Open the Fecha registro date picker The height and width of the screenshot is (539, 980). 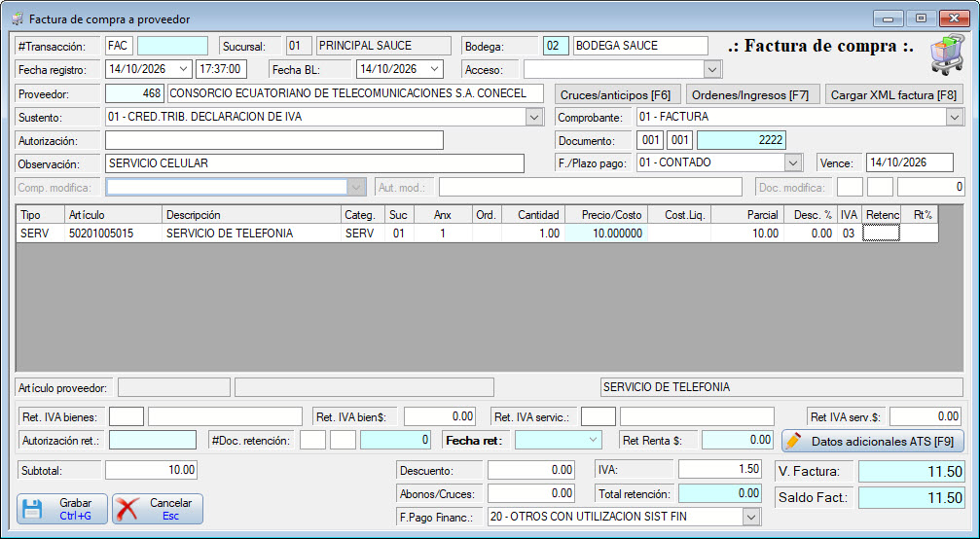[184, 69]
